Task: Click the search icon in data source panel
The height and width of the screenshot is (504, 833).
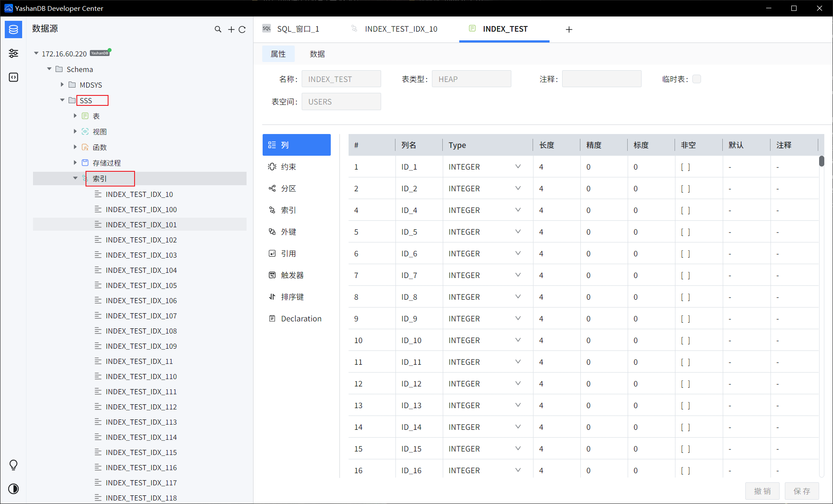Action: tap(218, 29)
